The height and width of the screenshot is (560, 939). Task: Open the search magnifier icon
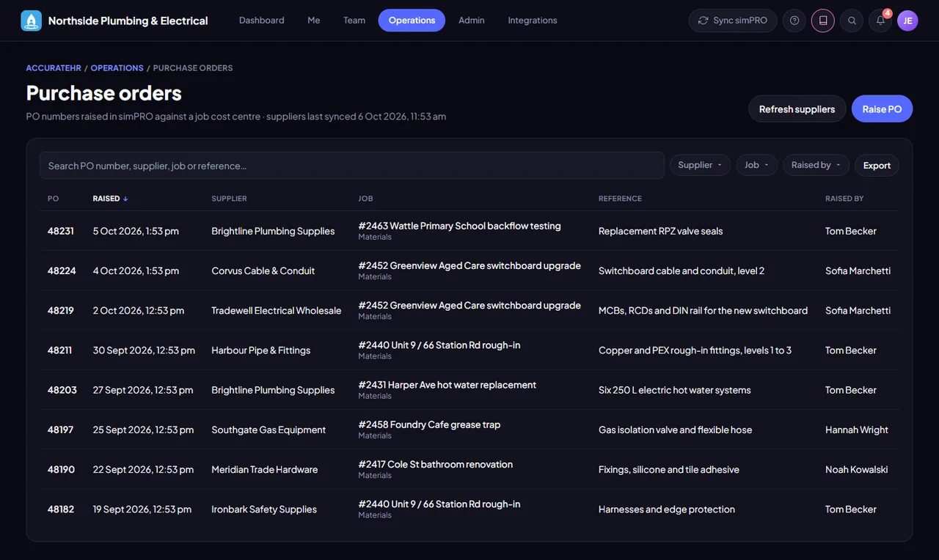click(x=852, y=21)
